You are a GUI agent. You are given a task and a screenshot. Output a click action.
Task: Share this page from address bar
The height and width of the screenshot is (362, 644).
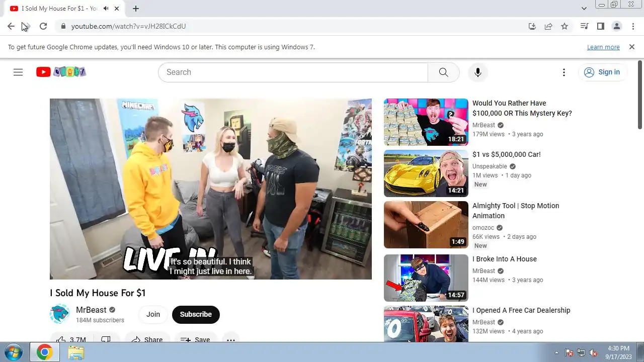coord(548,26)
